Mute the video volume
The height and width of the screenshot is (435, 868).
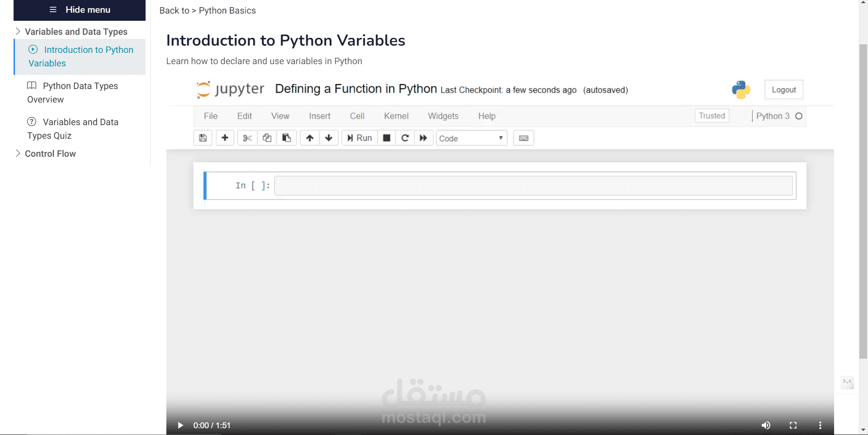point(766,426)
